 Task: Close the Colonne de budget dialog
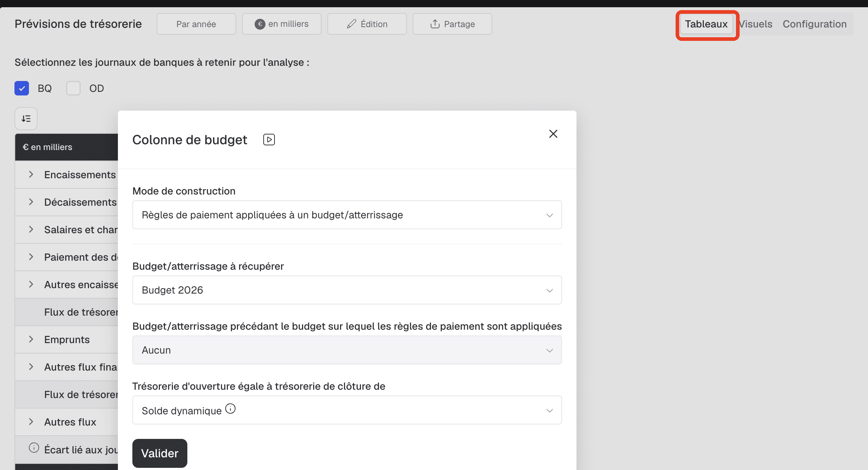coord(553,134)
